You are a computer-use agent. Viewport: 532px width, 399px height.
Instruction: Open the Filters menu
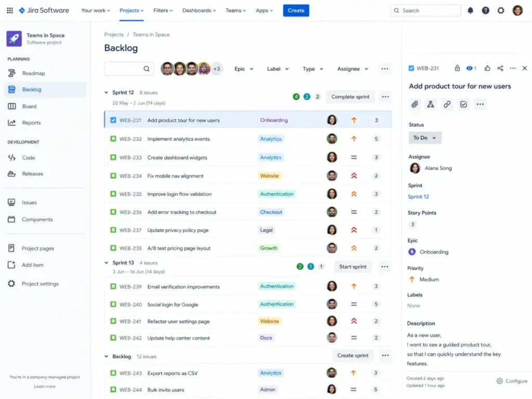pos(163,10)
